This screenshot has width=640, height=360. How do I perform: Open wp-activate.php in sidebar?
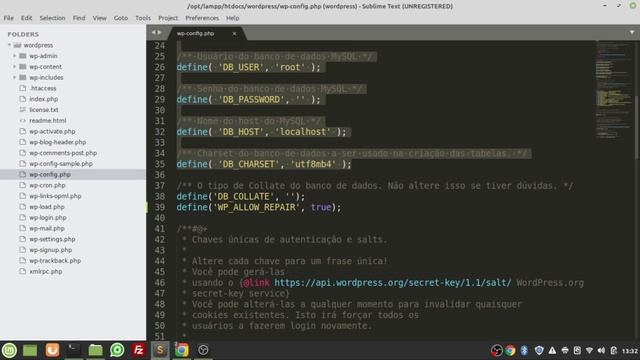pos(52,131)
